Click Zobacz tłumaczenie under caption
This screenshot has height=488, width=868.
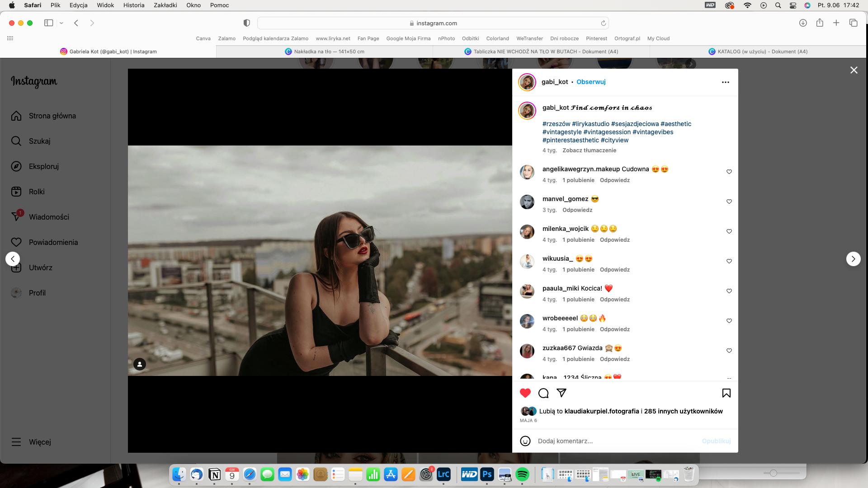coord(589,150)
